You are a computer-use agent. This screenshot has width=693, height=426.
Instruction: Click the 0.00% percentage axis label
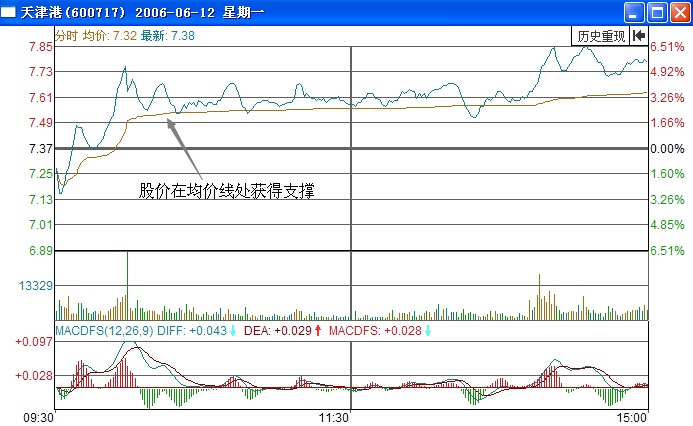(666, 149)
